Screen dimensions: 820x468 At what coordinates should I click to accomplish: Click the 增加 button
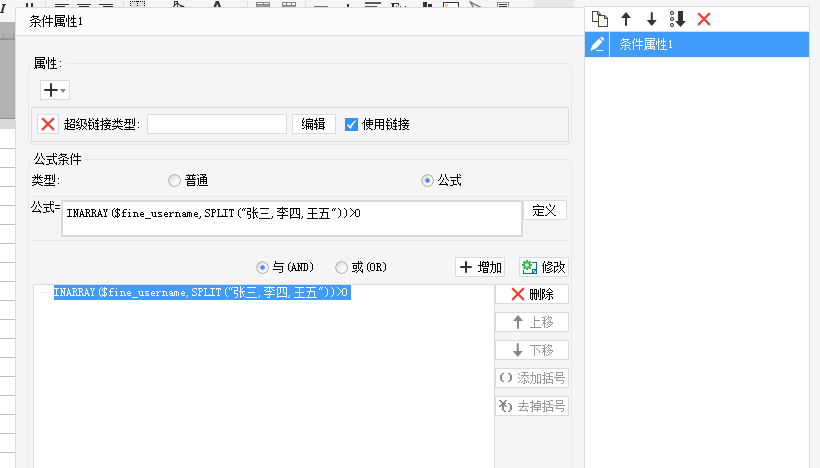[x=480, y=267]
